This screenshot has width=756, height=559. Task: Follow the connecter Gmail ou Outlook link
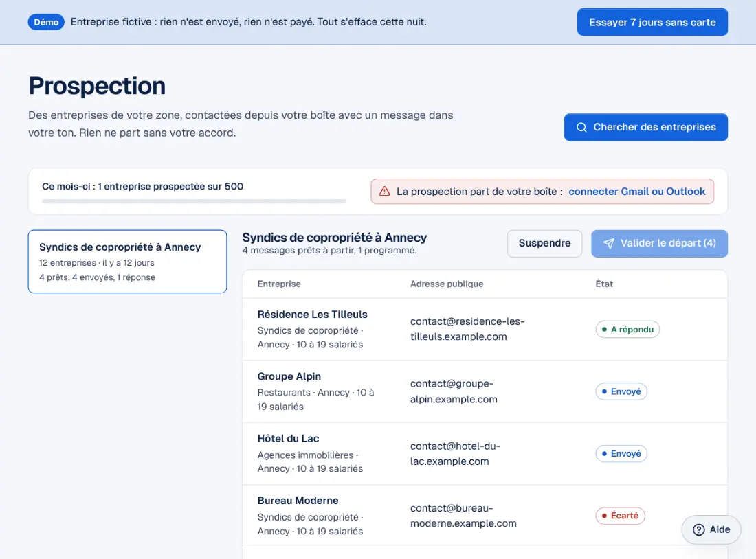[636, 192]
